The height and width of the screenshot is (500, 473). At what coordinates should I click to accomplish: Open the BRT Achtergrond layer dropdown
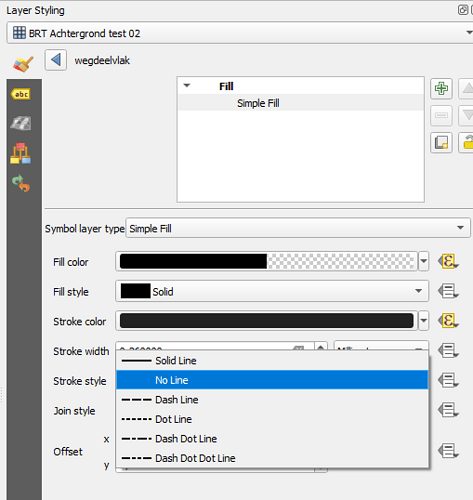tap(239, 33)
